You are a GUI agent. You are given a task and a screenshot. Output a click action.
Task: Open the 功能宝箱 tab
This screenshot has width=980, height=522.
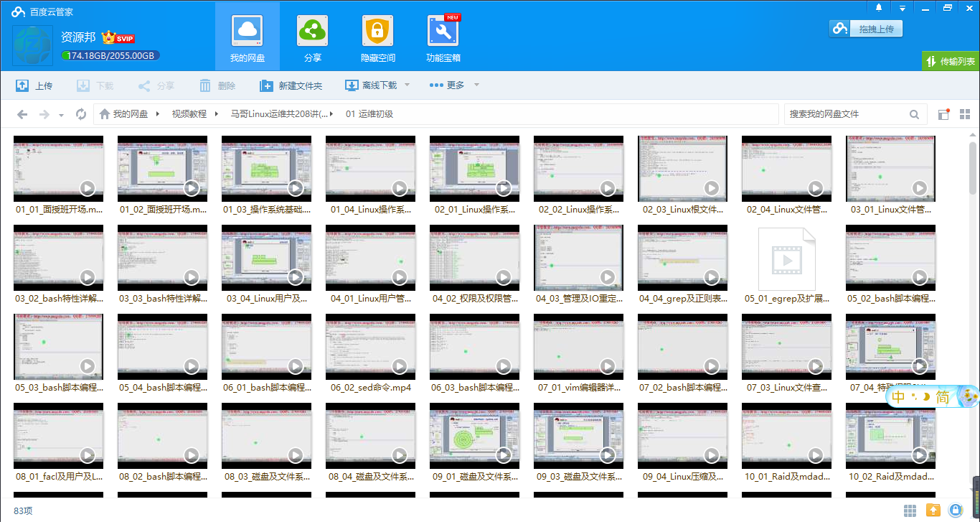point(443,37)
